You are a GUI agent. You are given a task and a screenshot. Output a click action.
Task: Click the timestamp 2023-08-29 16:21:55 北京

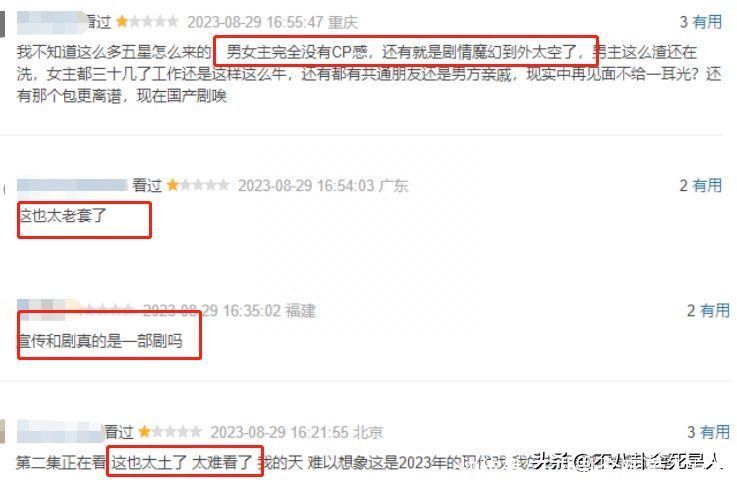pyautogui.click(x=297, y=432)
